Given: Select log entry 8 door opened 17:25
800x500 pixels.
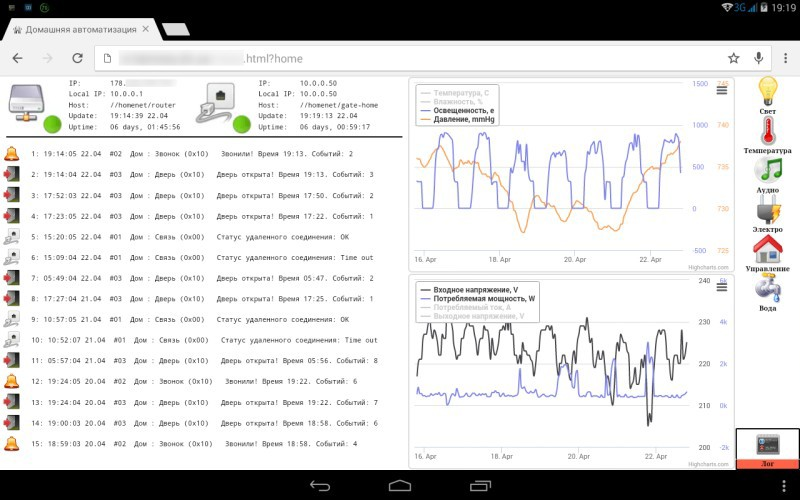Looking at the screenshot, I should [202, 298].
